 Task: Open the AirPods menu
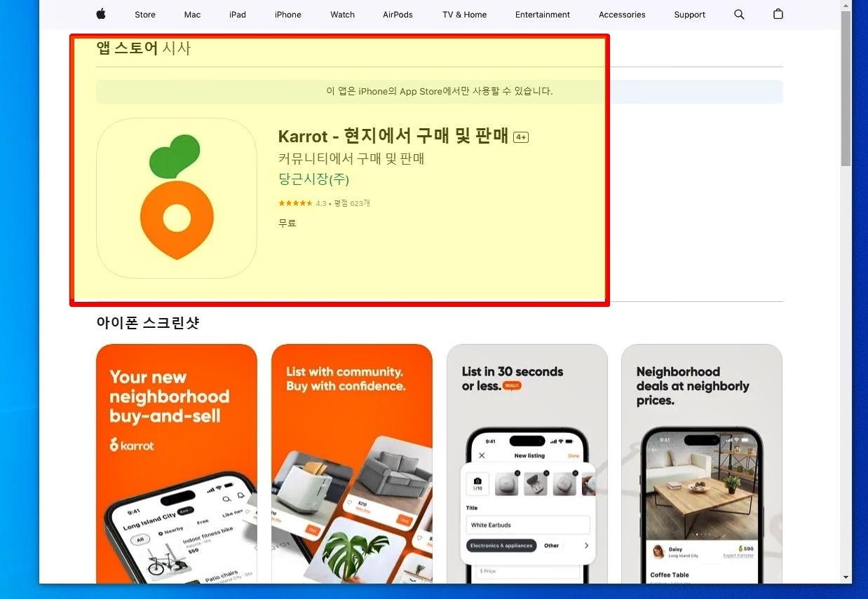click(x=398, y=15)
